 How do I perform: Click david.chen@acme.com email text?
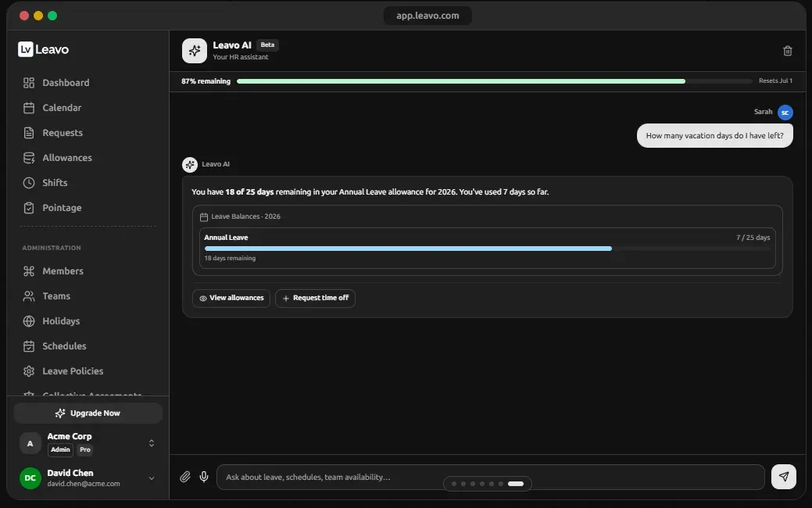[84, 484]
